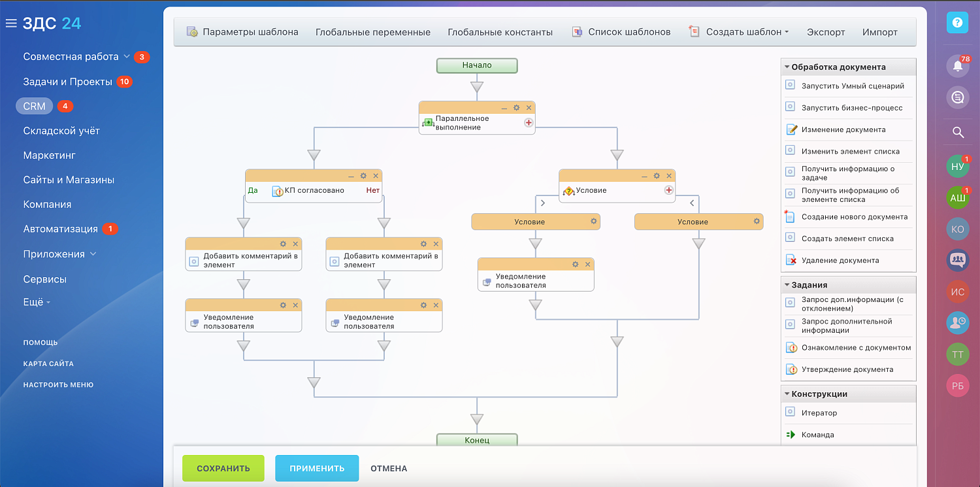Open the Глобальные константы menu item
The height and width of the screenshot is (487, 980).
pos(500,31)
